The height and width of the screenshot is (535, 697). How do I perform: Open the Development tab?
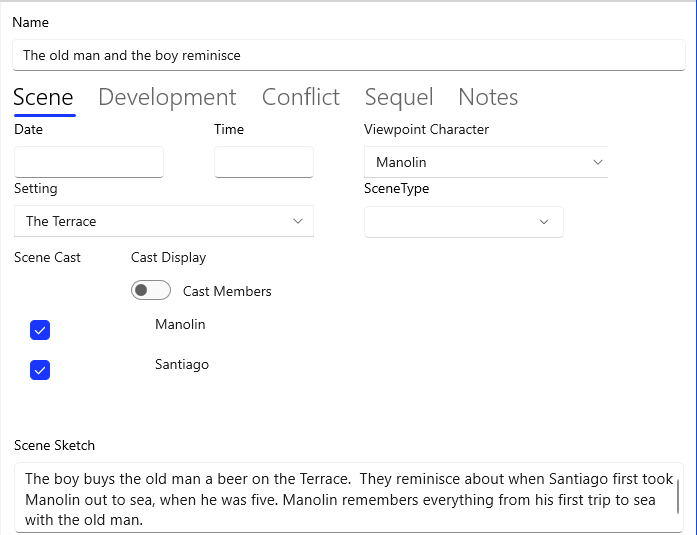167,97
